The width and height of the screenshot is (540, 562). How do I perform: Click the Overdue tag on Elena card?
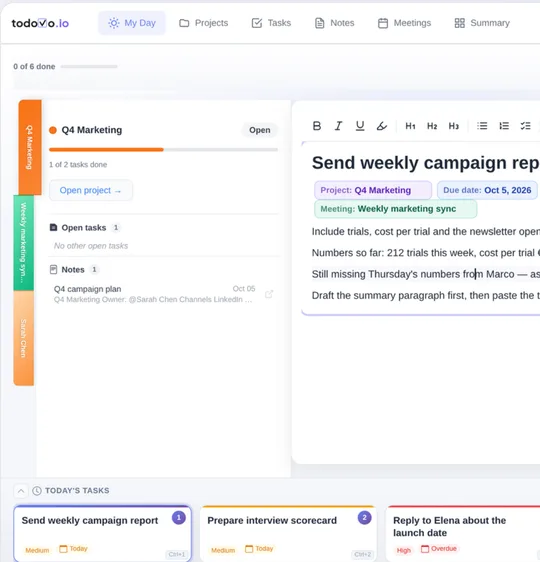[439, 549]
